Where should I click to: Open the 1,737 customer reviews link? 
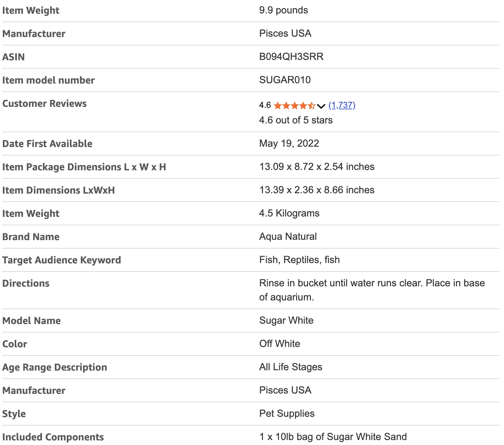[x=342, y=105]
